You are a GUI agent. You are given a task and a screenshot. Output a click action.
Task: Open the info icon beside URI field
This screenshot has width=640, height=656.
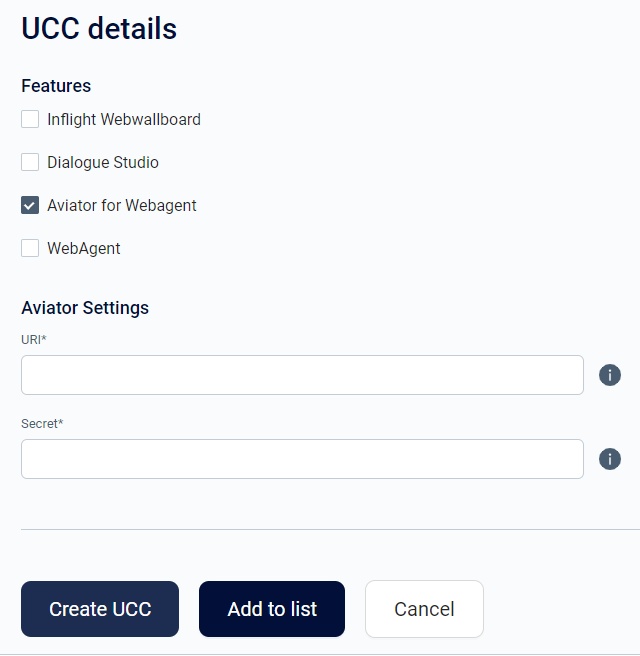tap(609, 375)
